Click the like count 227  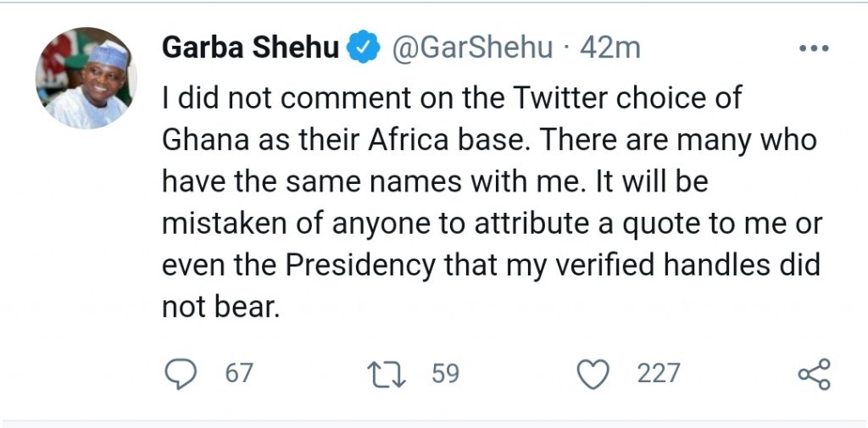click(659, 374)
